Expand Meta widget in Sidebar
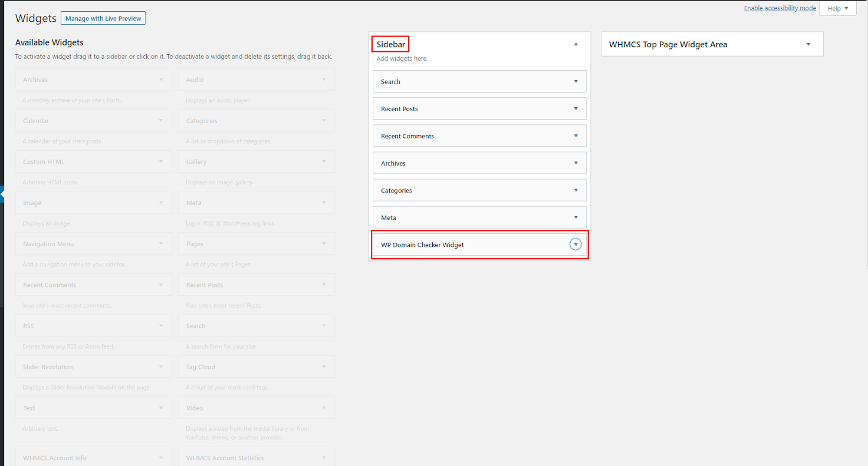Image resolution: width=868 pixels, height=466 pixels. [576, 217]
